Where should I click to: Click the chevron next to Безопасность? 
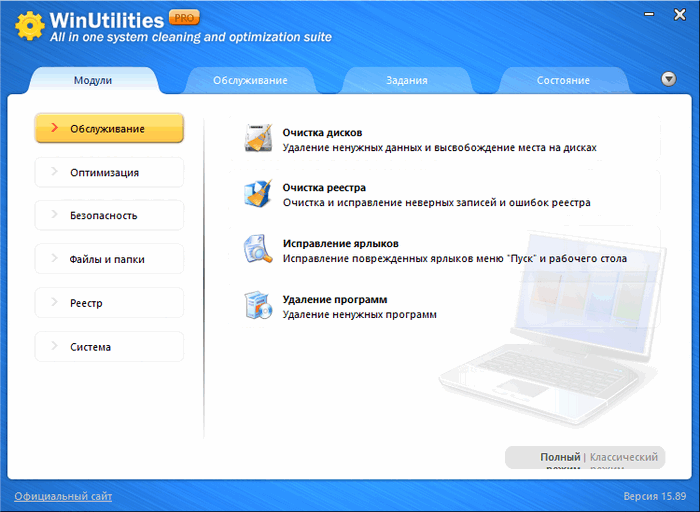click(54, 215)
